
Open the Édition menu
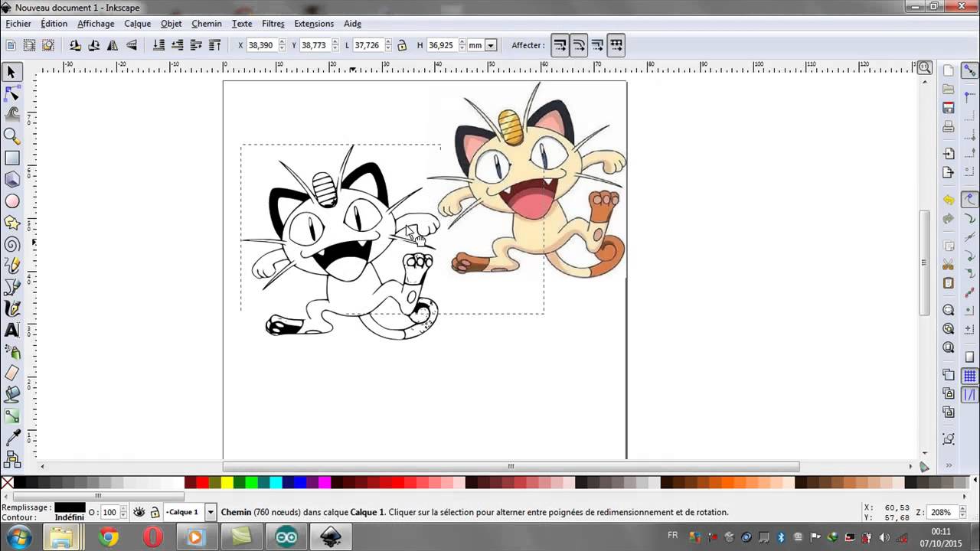pos(54,24)
